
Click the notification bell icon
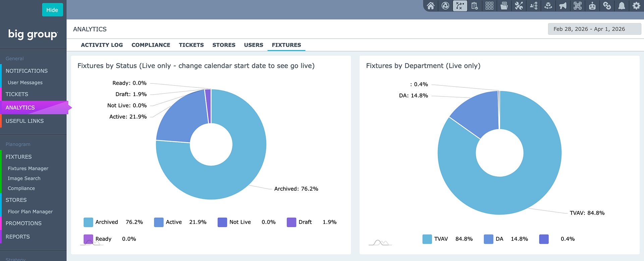[x=622, y=6]
